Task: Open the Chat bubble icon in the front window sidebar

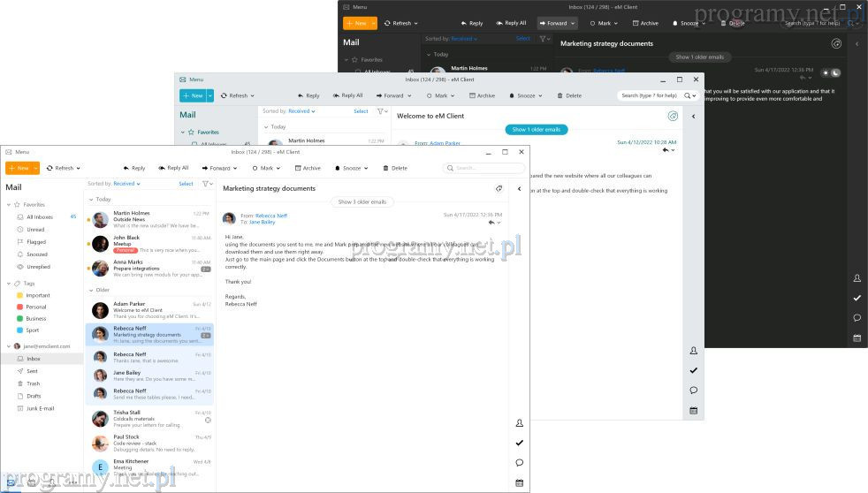Action: pos(519,463)
